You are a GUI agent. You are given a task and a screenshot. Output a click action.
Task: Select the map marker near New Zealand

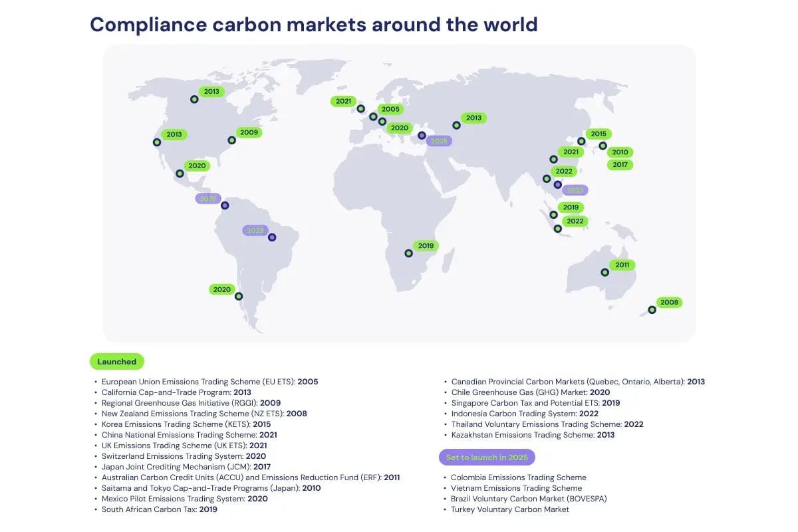(651, 310)
